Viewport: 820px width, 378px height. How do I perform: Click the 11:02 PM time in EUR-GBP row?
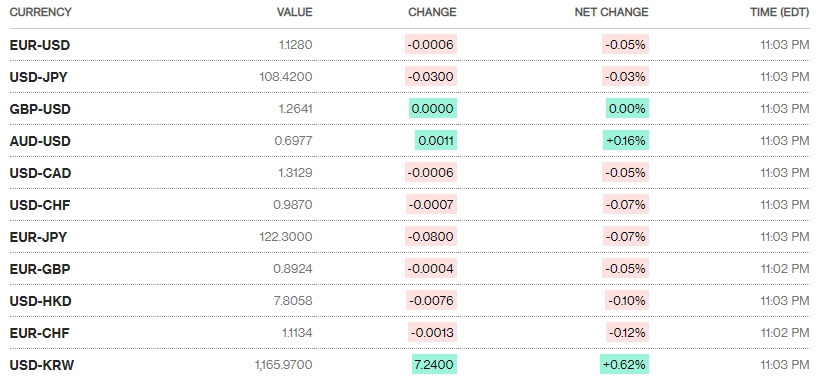pos(785,269)
